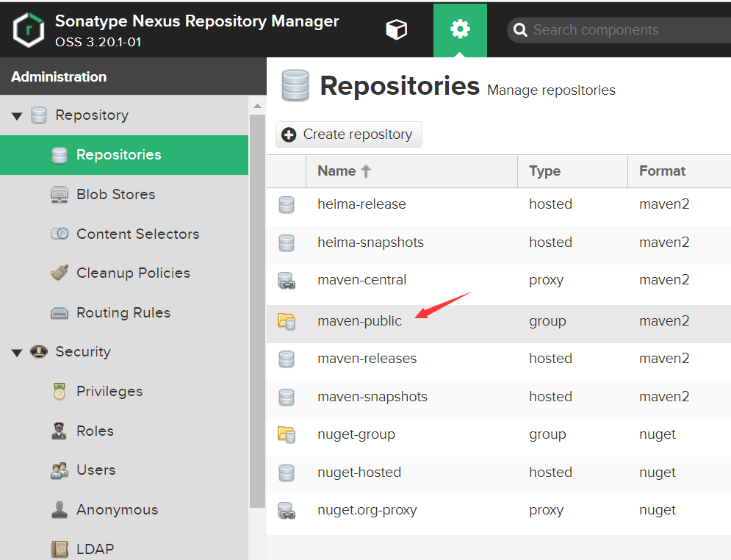This screenshot has width=731, height=560.
Task: Open Content Selectors
Action: (x=137, y=234)
